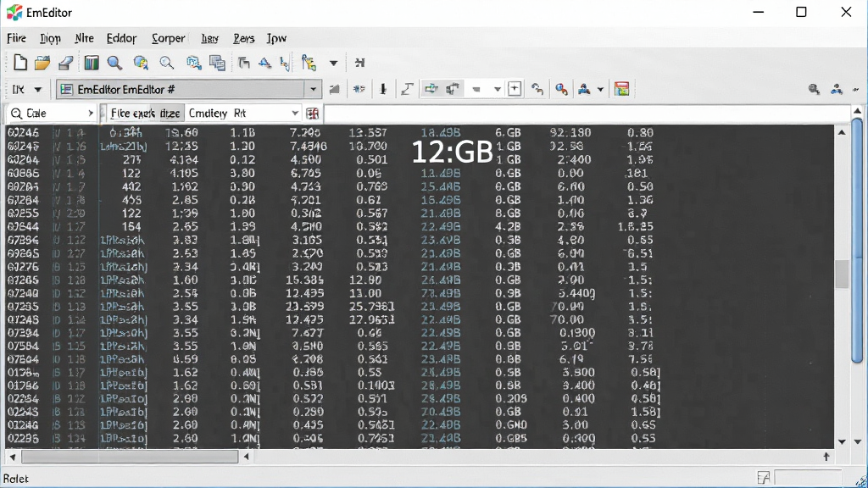The height and width of the screenshot is (488, 868).
Task: Click the blue magnifier Find icon
Action: tap(114, 63)
